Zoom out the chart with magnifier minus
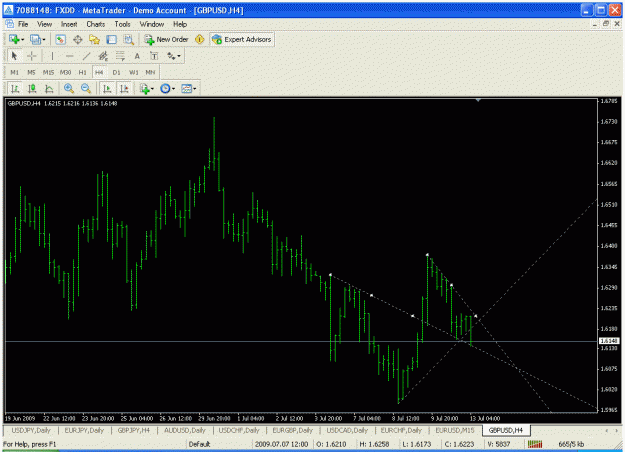The height and width of the screenshot is (452, 625). point(86,88)
